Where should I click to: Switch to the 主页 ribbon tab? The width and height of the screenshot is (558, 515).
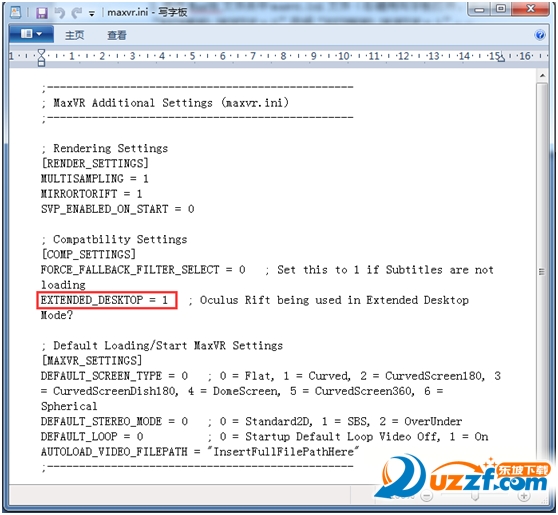[75, 35]
